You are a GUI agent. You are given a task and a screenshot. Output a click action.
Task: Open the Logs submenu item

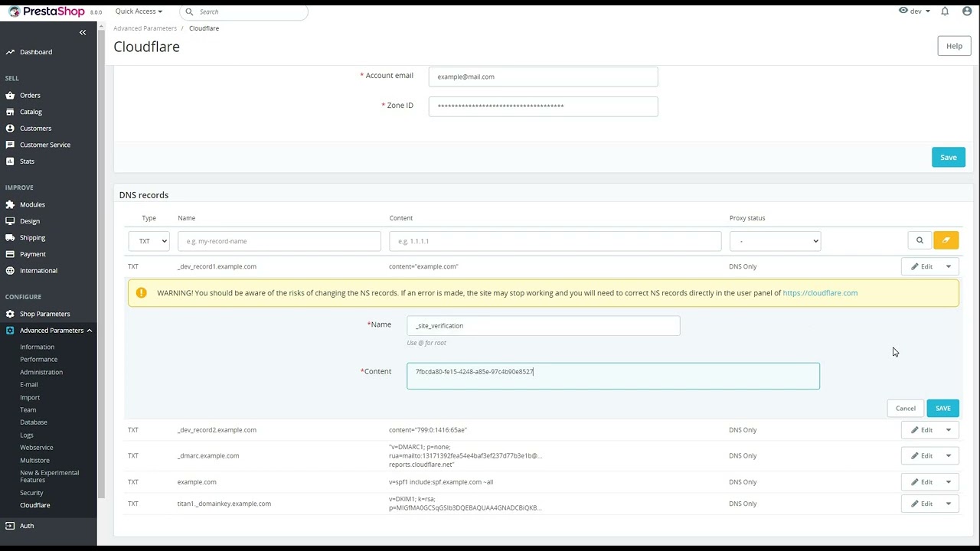[x=27, y=435]
